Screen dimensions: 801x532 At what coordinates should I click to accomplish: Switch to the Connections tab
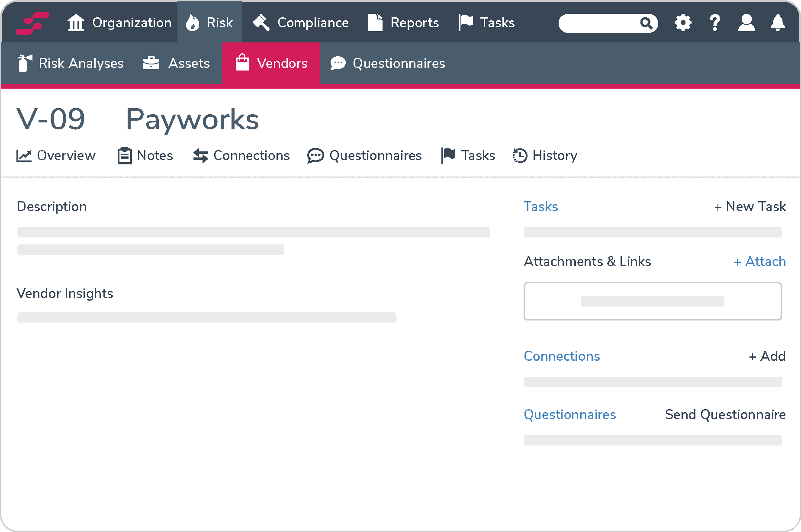[241, 155]
